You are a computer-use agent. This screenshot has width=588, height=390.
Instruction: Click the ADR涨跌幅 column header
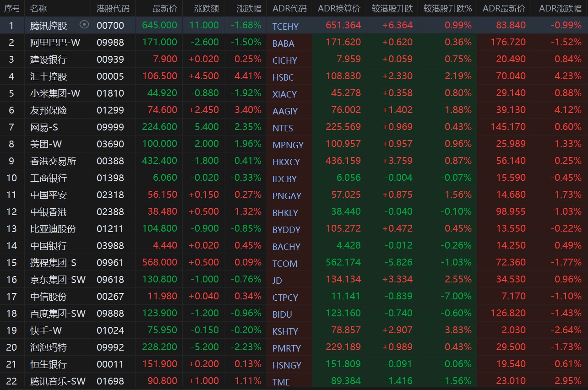tap(561, 8)
